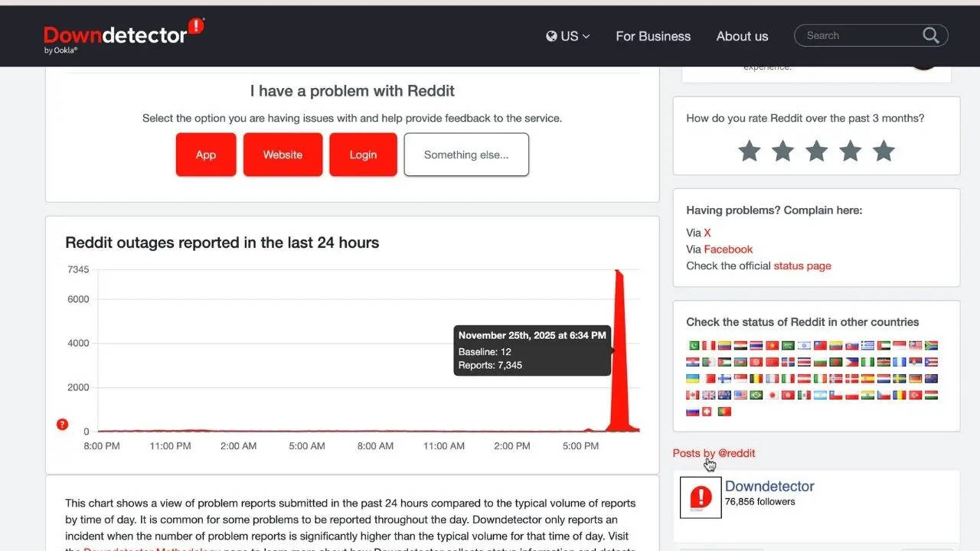Open the official status page link

[x=802, y=266]
